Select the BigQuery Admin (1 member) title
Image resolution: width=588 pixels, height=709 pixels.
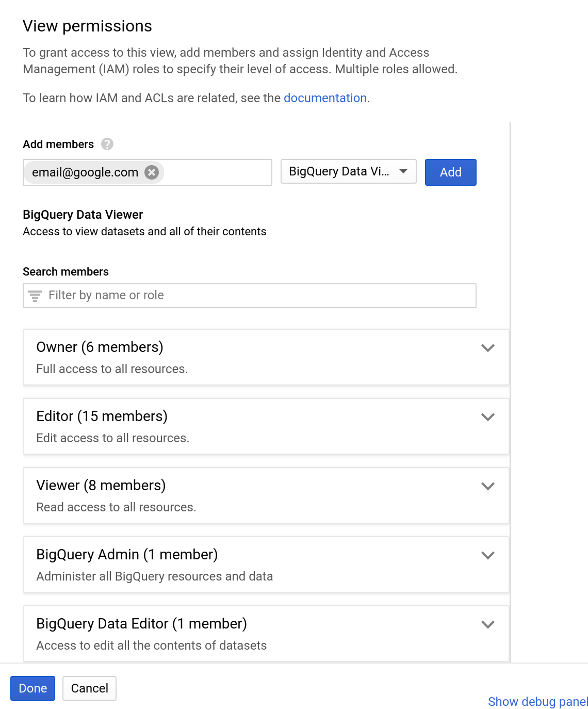127,555
